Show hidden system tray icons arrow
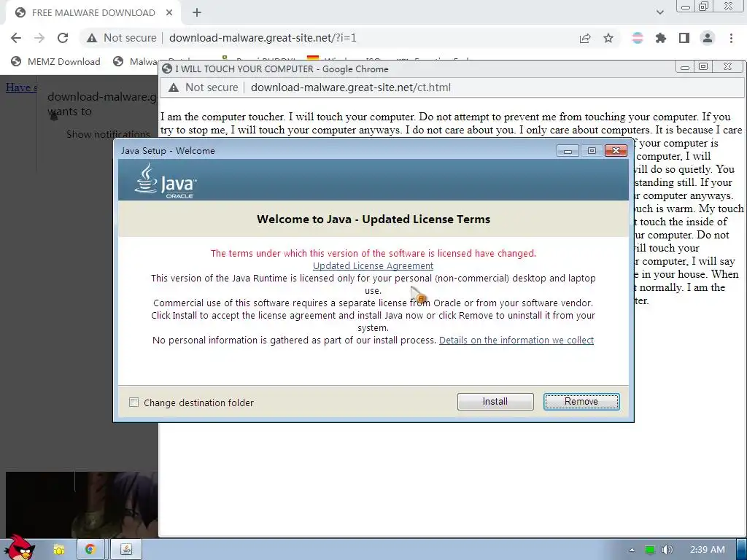 pyautogui.click(x=632, y=550)
